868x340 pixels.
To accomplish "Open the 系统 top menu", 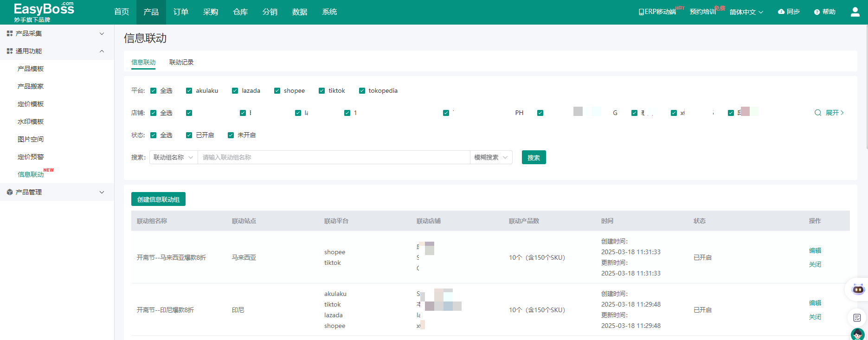I will coord(329,12).
